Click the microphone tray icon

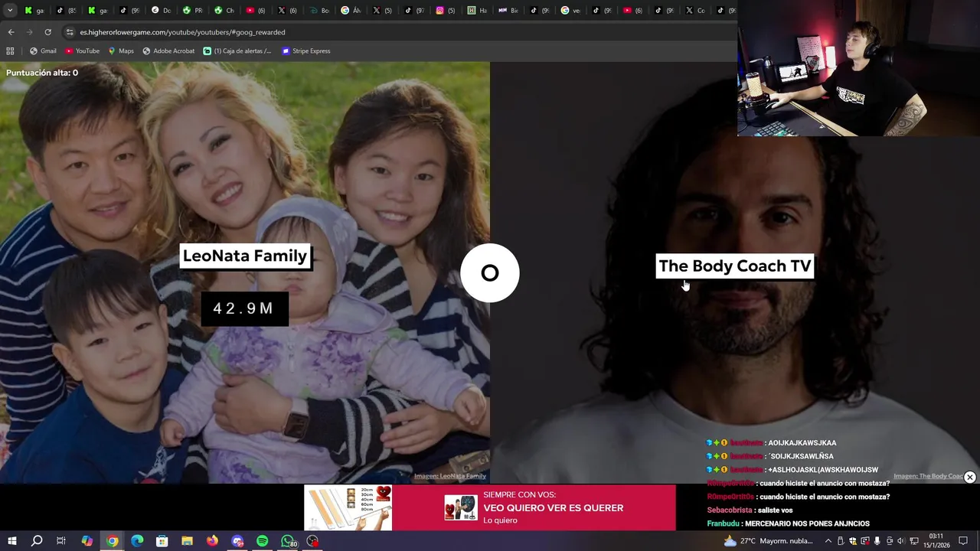(877, 541)
